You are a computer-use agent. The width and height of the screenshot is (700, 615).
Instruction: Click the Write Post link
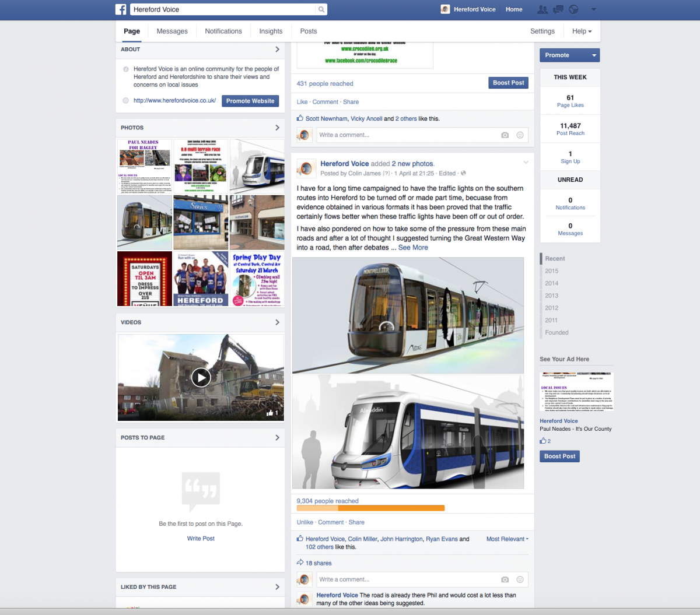pos(201,539)
